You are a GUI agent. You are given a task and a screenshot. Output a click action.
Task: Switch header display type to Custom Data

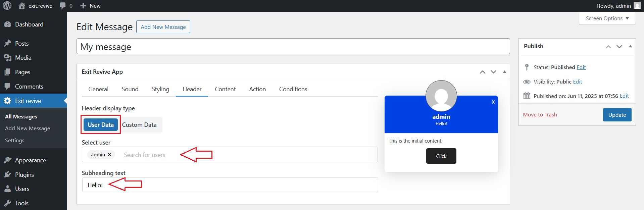tap(139, 125)
